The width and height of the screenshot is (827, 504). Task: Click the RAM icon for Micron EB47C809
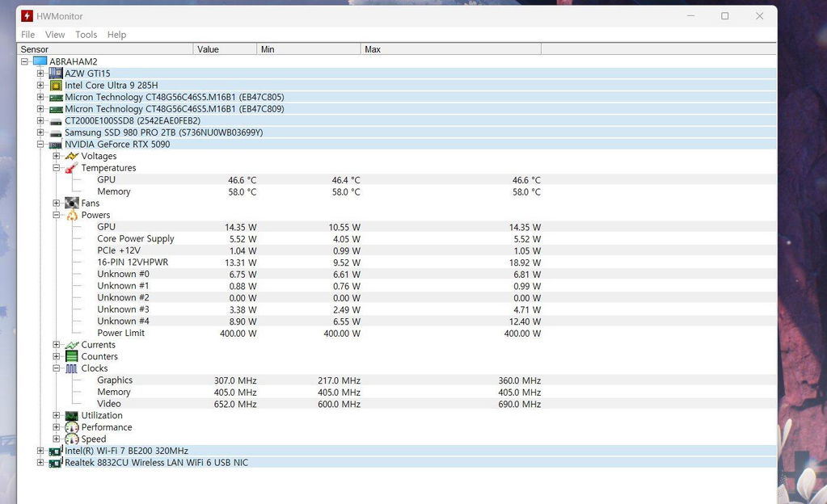[56, 108]
